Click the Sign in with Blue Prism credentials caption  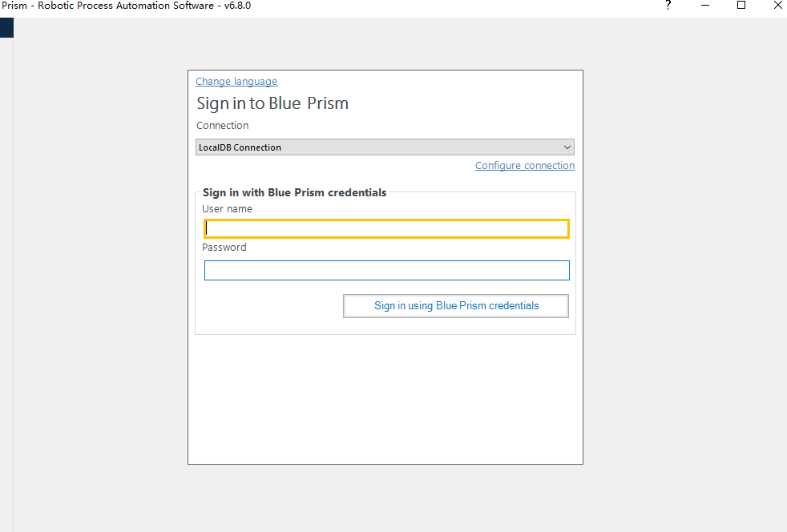[294, 193]
